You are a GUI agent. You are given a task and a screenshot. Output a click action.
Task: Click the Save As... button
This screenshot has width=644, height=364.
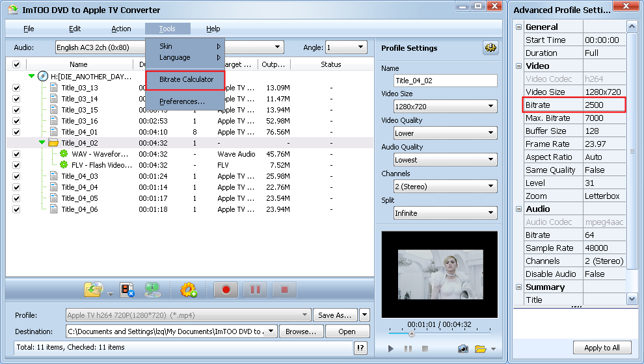pyautogui.click(x=335, y=315)
